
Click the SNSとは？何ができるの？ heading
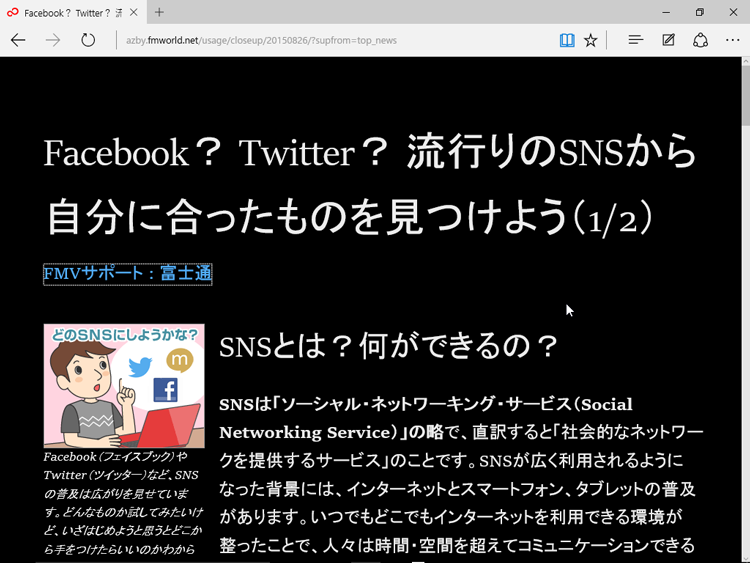point(388,347)
